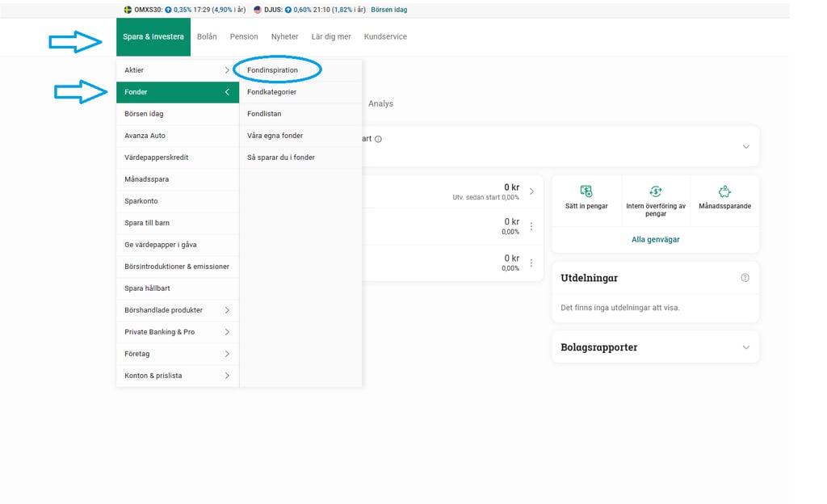Open the Pension menu
Image resolution: width=827 pixels, height=504 pixels.
click(x=244, y=36)
